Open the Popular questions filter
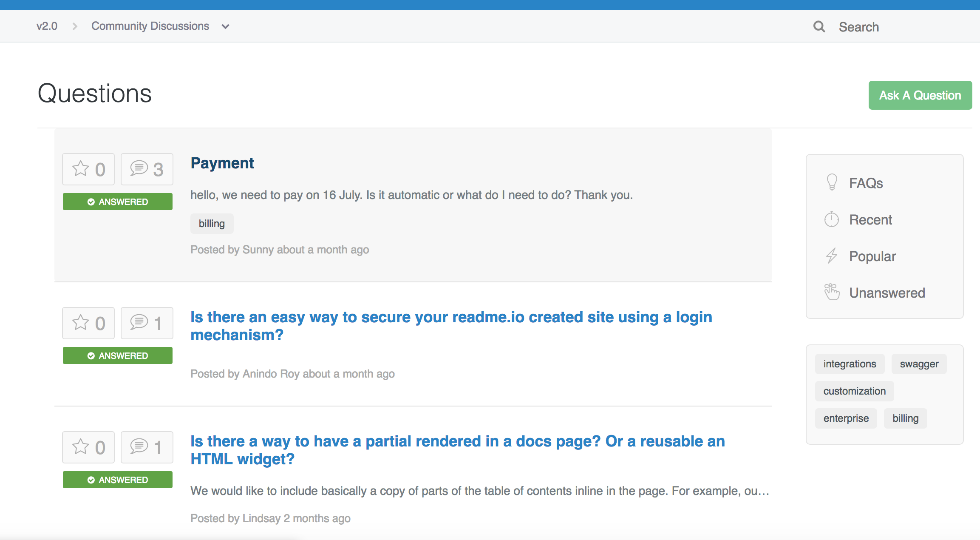Image resolution: width=980 pixels, height=540 pixels. point(872,256)
